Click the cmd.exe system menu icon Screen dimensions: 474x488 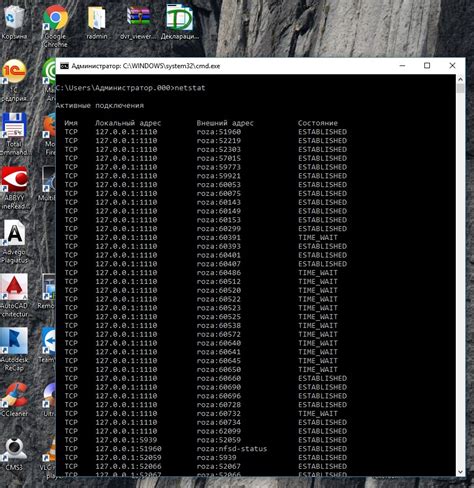pyautogui.click(x=64, y=66)
